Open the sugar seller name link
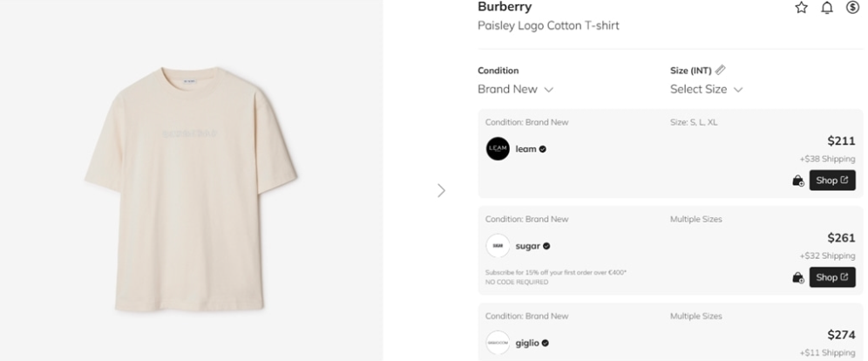Screen dimensions: 868x361 click(x=528, y=246)
